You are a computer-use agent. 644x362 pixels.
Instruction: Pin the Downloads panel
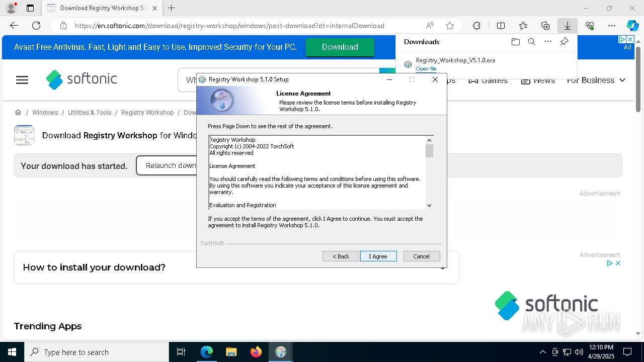point(564,42)
